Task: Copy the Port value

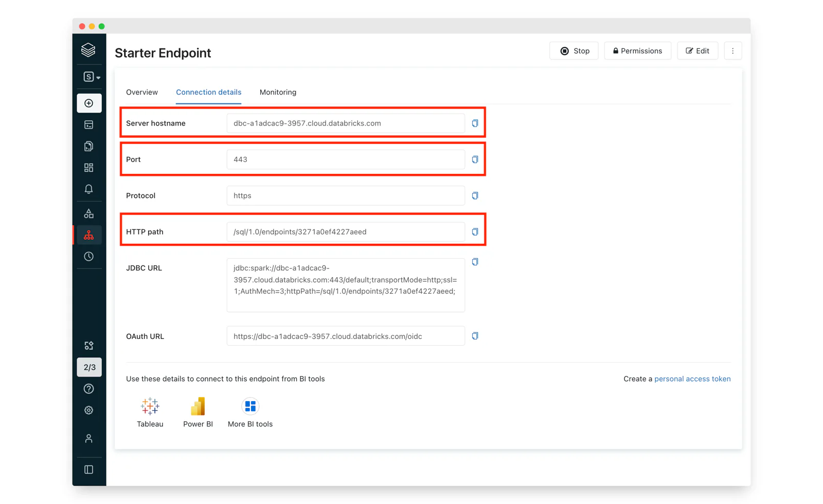Action: pos(475,159)
